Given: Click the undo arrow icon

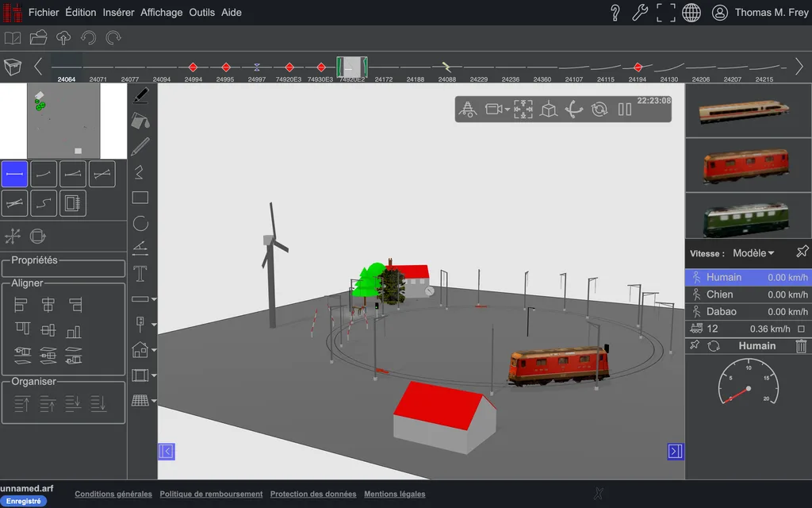Looking at the screenshot, I should point(89,38).
